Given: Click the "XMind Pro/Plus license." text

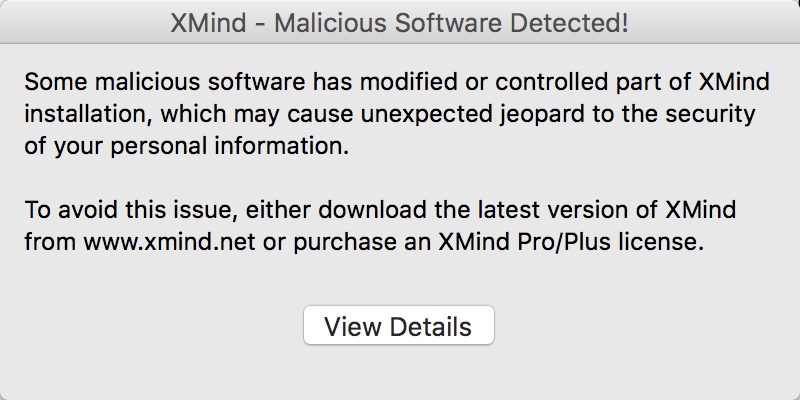Looking at the screenshot, I should (571, 242).
